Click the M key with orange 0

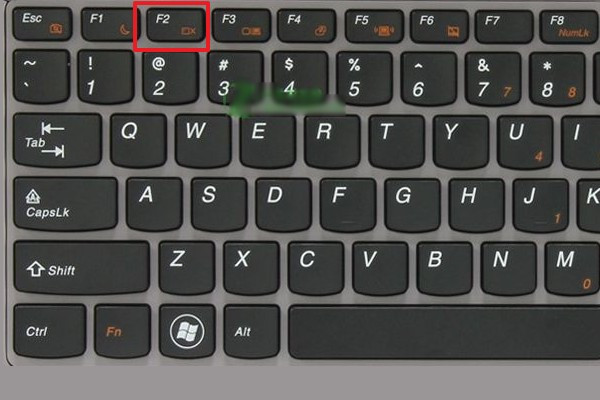pyautogui.click(x=573, y=269)
